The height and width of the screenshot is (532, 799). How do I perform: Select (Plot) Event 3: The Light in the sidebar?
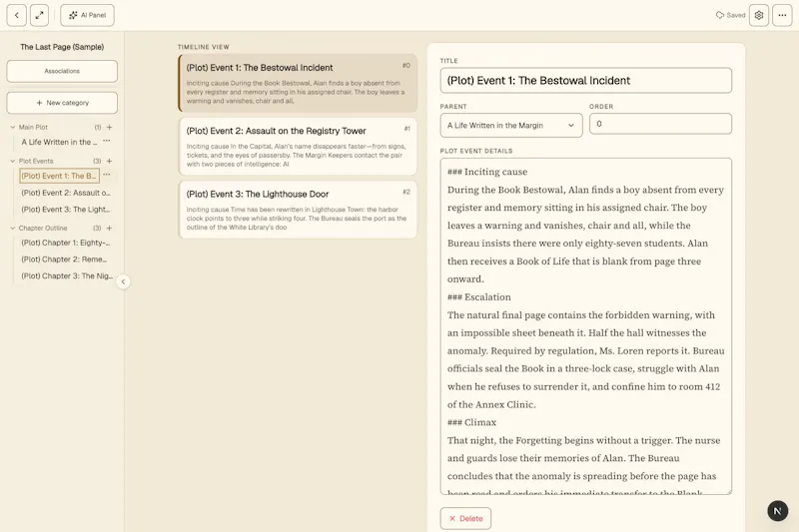(x=66, y=210)
